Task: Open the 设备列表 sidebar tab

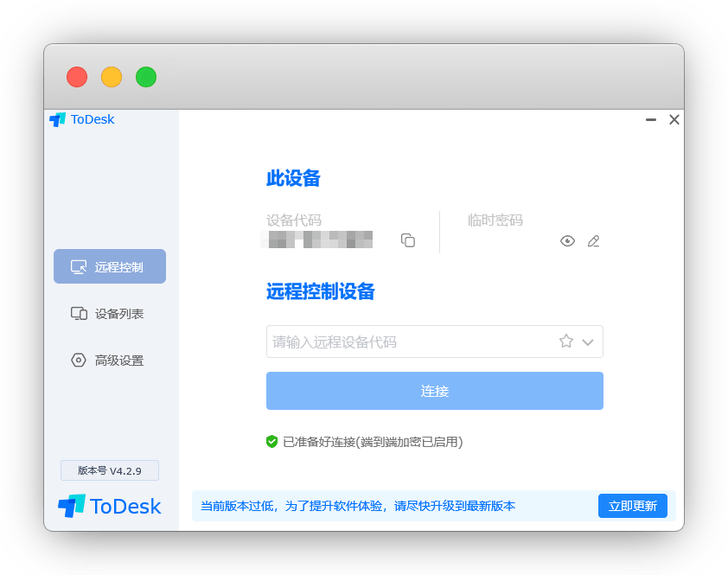Action: pos(110,314)
